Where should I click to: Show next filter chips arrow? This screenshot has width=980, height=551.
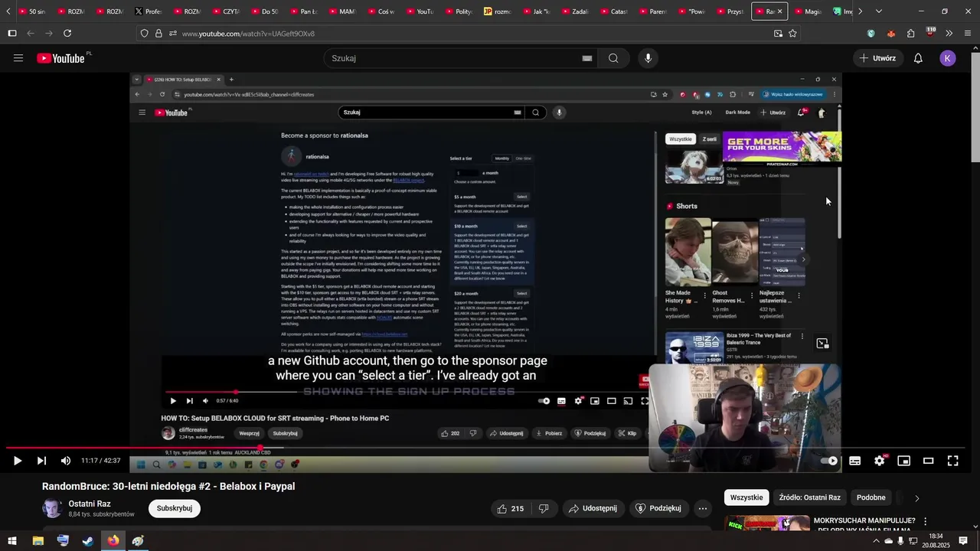click(x=916, y=498)
